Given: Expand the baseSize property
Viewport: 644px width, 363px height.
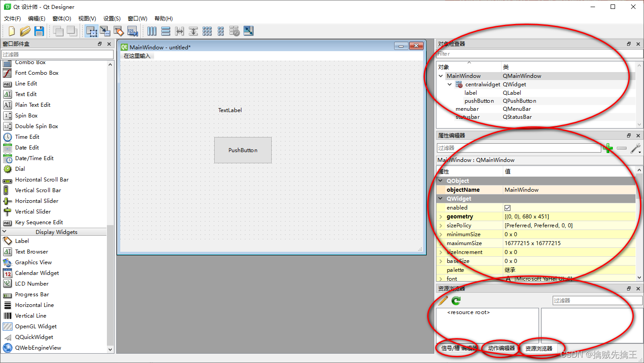Looking at the screenshot, I should click(441, 261).
